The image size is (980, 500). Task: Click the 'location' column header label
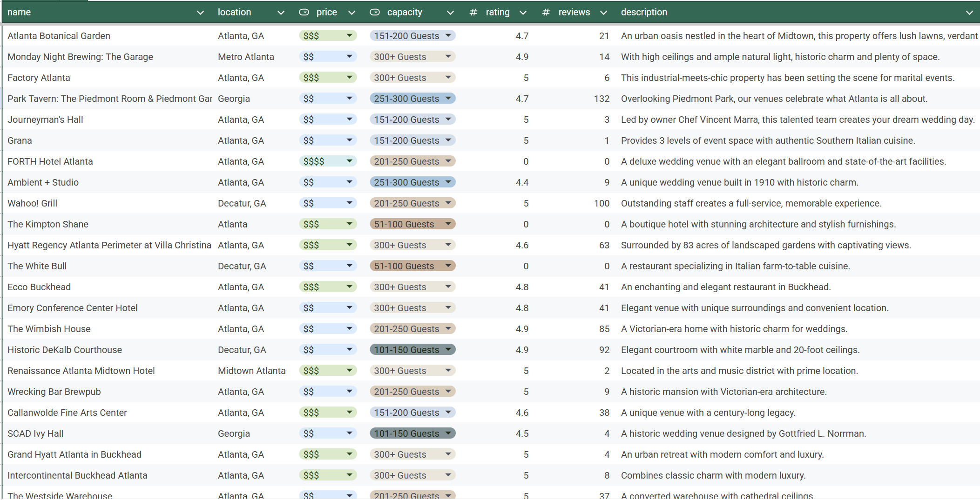click(x=234, y=13)
